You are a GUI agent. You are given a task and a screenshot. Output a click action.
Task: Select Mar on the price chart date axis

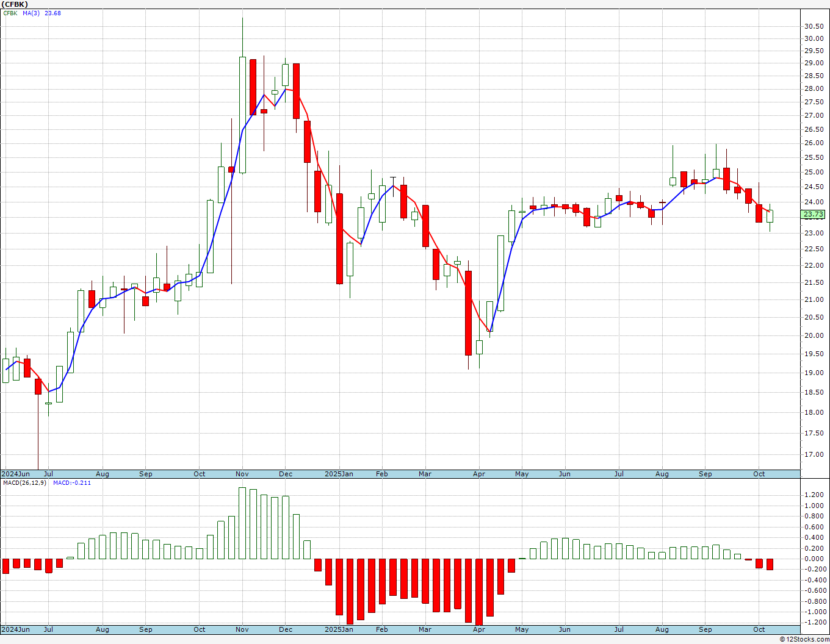tap(425, 474)
